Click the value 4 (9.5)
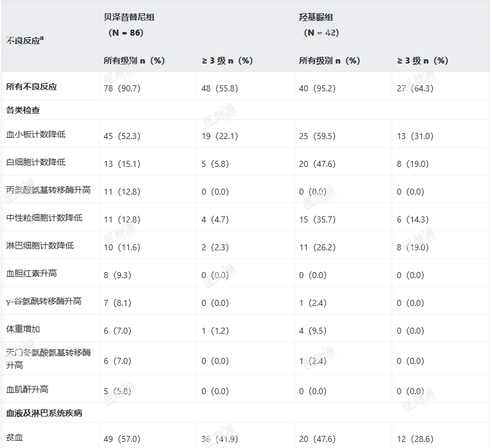 313,331
